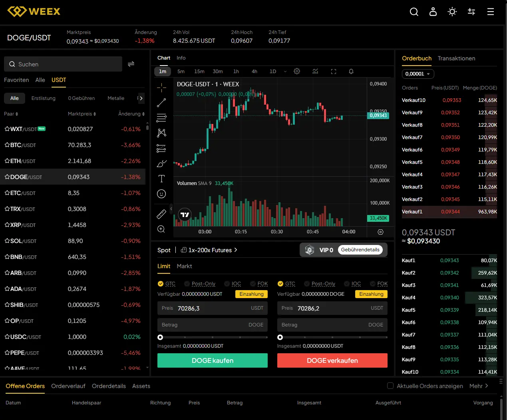Switch to Markt order tab
507x420 pixels.
tap(184, 266)
